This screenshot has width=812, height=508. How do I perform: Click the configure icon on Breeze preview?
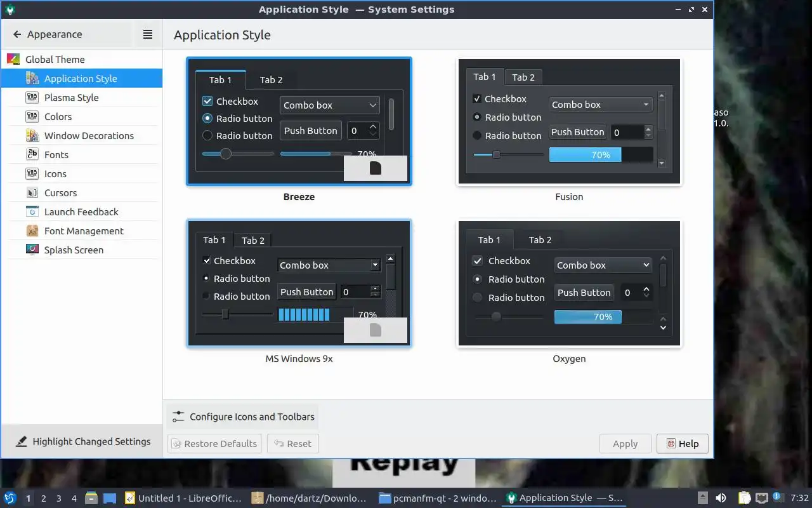point(376,168)
